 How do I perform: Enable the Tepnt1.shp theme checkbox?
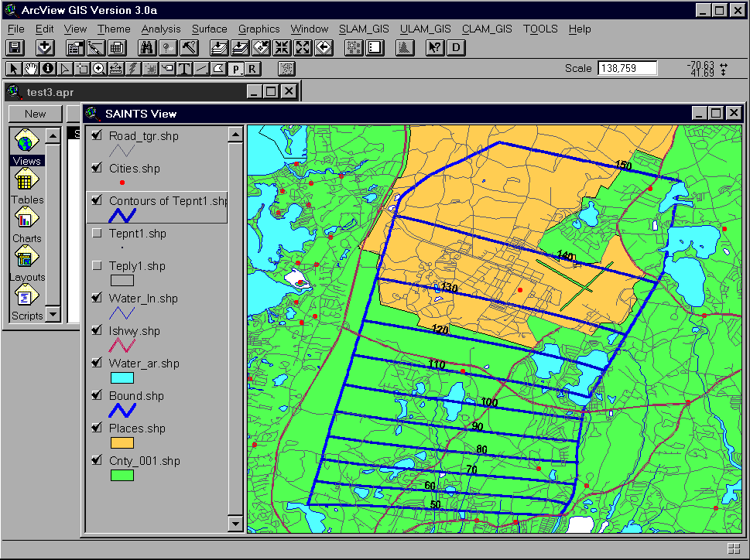(97, 233)
